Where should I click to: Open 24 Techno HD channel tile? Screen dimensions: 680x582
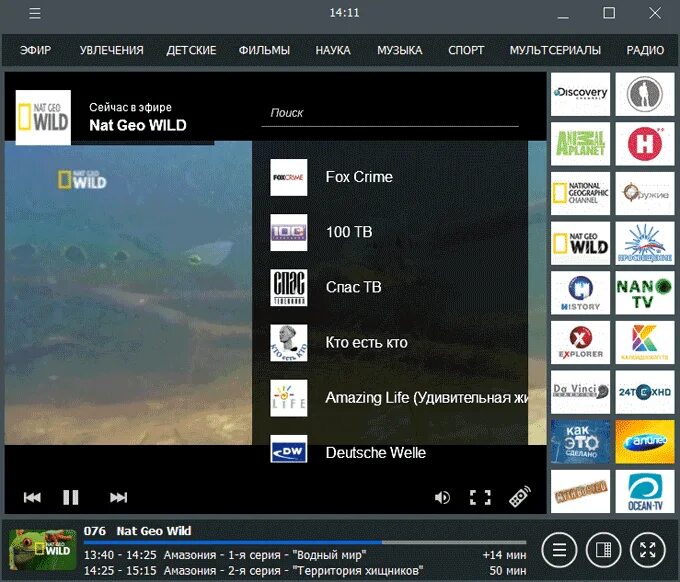(x=645, y=392)
